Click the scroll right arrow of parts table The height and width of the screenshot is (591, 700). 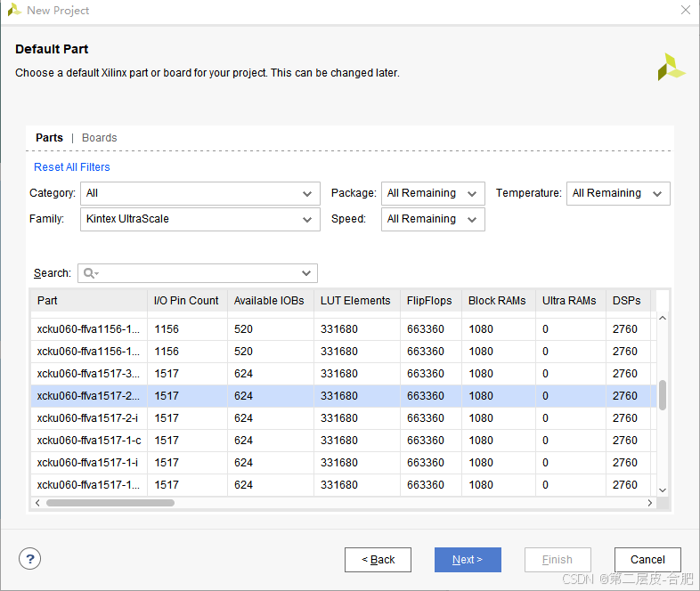tap(650, 503)
